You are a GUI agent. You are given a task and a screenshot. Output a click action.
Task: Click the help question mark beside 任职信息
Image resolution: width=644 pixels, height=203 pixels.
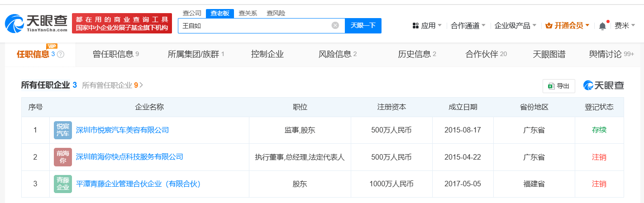[x=61, y=54]
